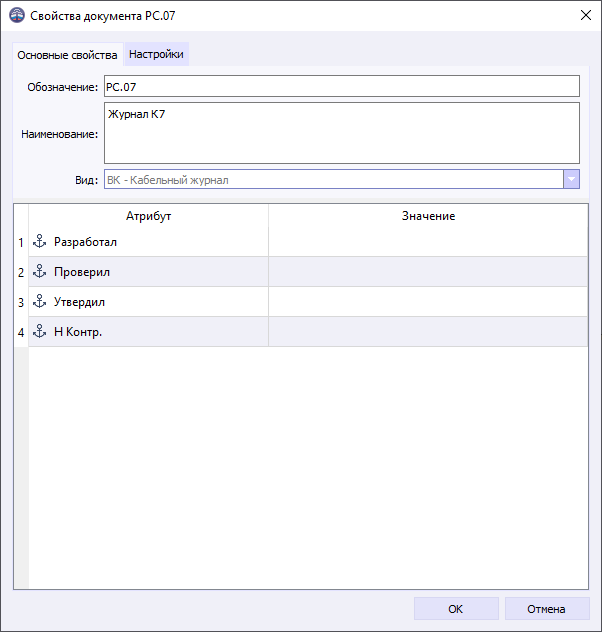Click the value cell for Проверил
The image size is (602, 632).
pos(428,272)
